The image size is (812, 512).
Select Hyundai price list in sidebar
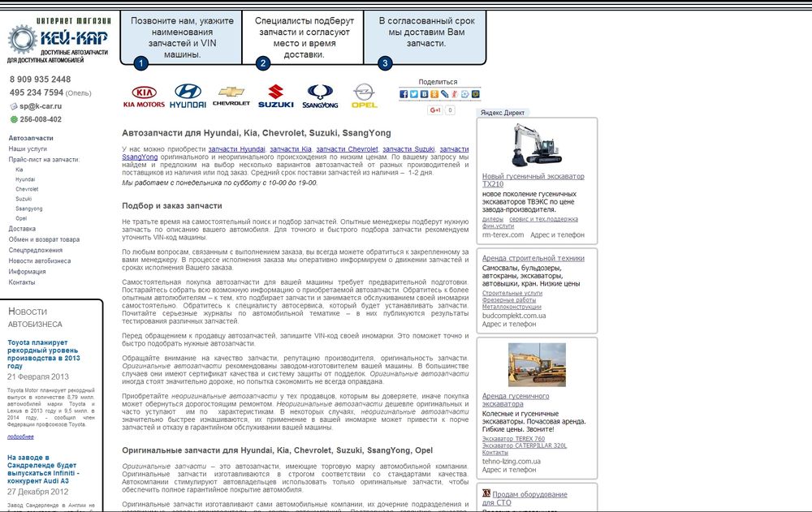coord(25,179)
